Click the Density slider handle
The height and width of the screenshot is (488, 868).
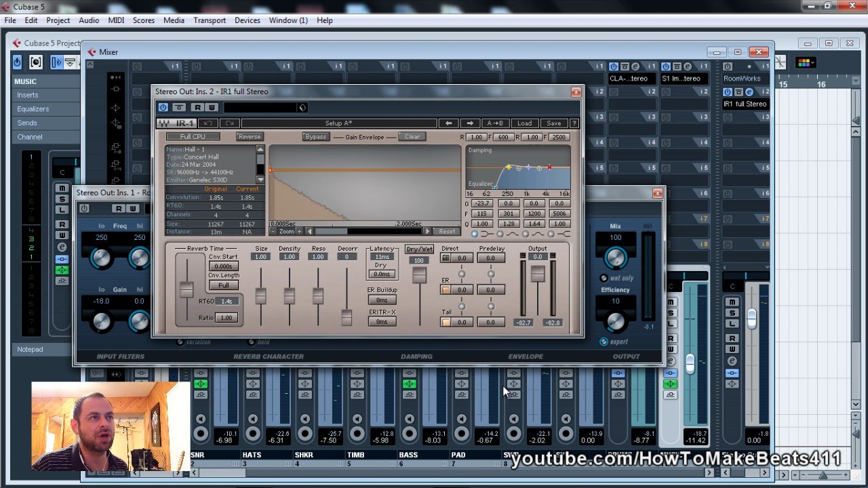coord(290,296)
